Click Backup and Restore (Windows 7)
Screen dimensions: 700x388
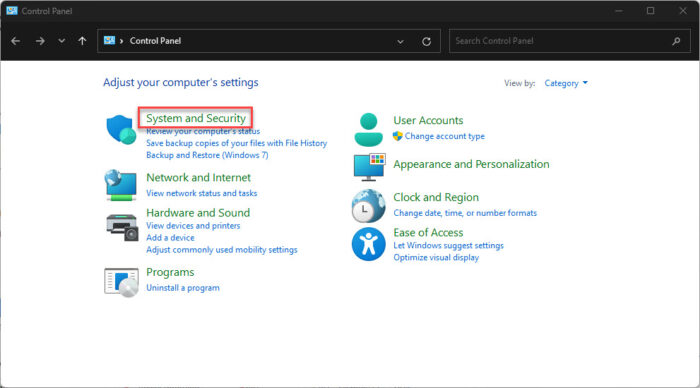(x=207, y=155)
